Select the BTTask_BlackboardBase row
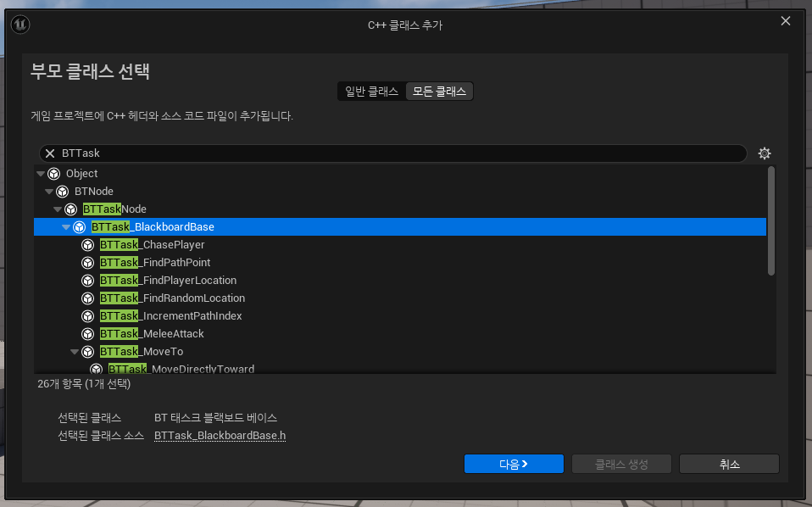Image resolution: width=812 pixels, height=507 pixels. click(x=400, y=227)
